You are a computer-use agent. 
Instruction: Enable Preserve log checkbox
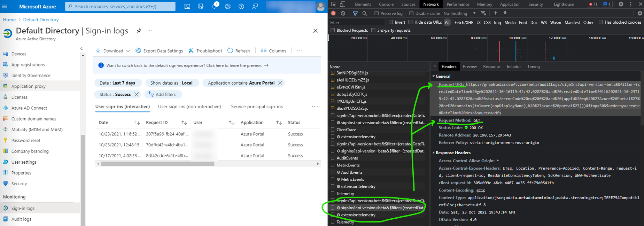(x=377, y=13)
